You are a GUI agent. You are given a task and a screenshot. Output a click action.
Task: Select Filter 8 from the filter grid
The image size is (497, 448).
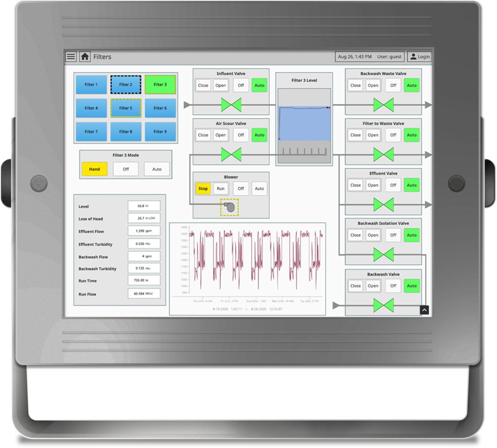coord(126,131)
